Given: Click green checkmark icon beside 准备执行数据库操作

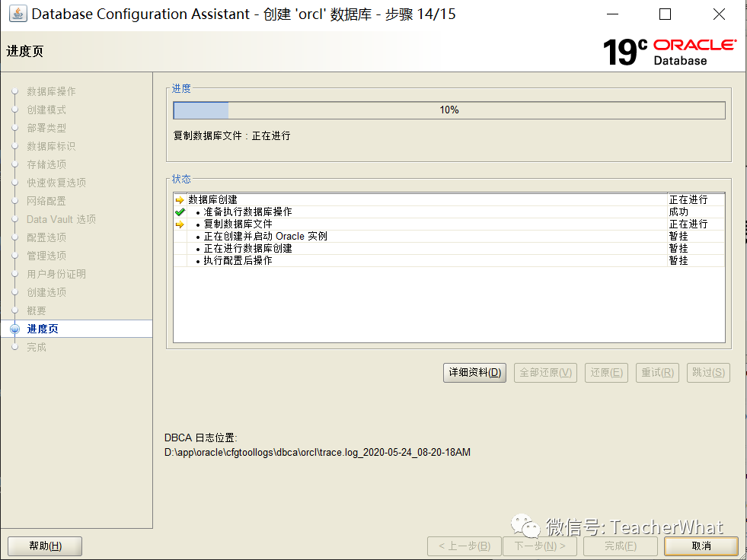Looking at the screenshot, I should tap(180, 212).
